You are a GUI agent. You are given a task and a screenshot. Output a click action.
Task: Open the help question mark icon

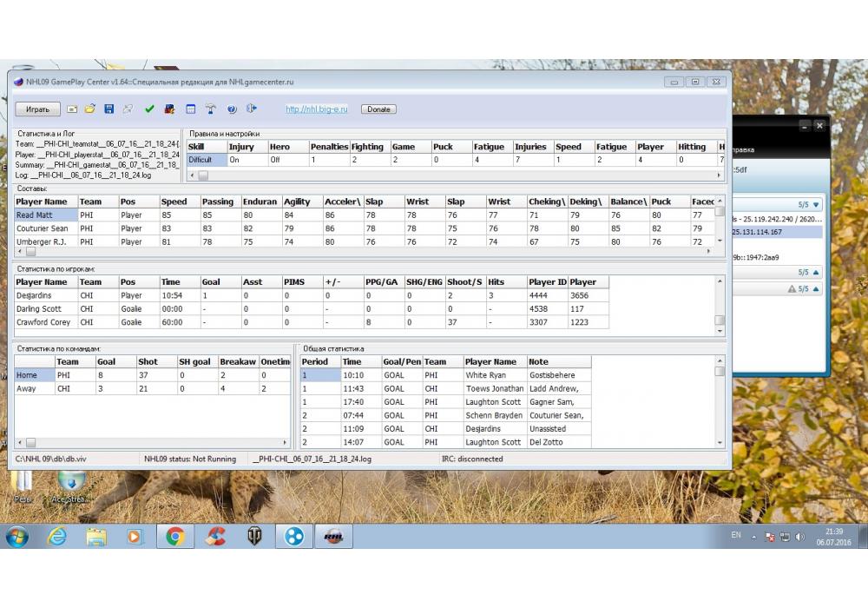[232, 109]
